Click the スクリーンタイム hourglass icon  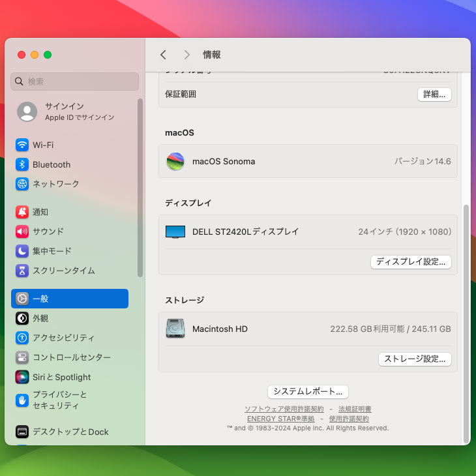22,271
